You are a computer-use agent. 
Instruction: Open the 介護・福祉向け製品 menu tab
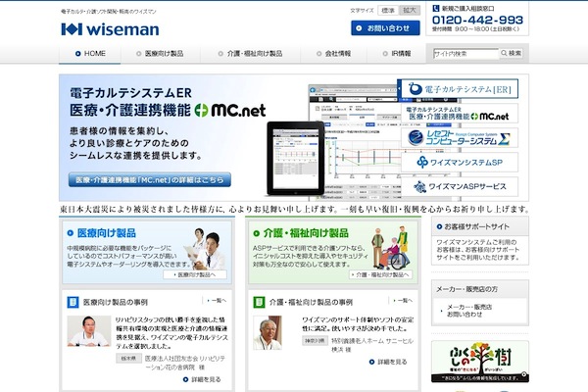[x=250, y=54]
